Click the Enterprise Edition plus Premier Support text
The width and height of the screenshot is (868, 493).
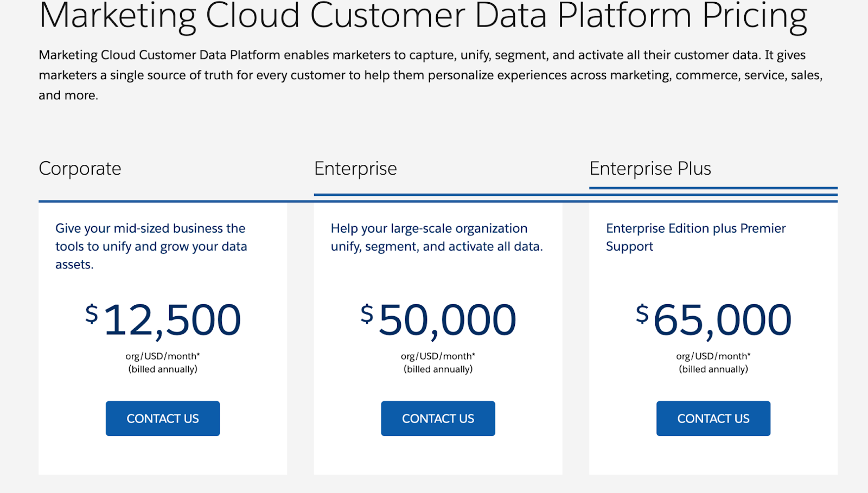[695, 238]
